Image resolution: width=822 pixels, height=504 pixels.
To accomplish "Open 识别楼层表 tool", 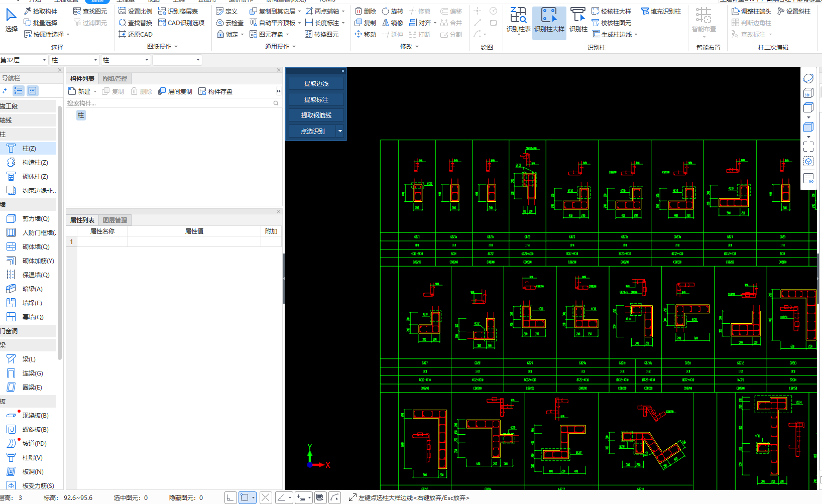I will pos(178,11).
